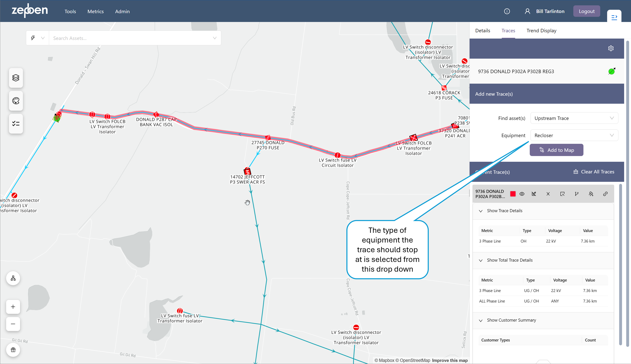Image resolution: width=631 pixels, height=364 pixels.
Task: Zoom out on the map
Action: [x=13, y=324]
